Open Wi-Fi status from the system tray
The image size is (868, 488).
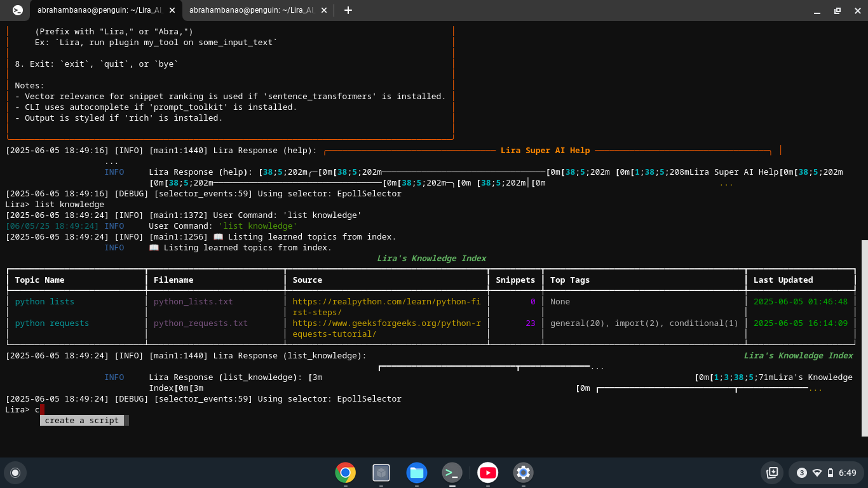click(817, 473)
